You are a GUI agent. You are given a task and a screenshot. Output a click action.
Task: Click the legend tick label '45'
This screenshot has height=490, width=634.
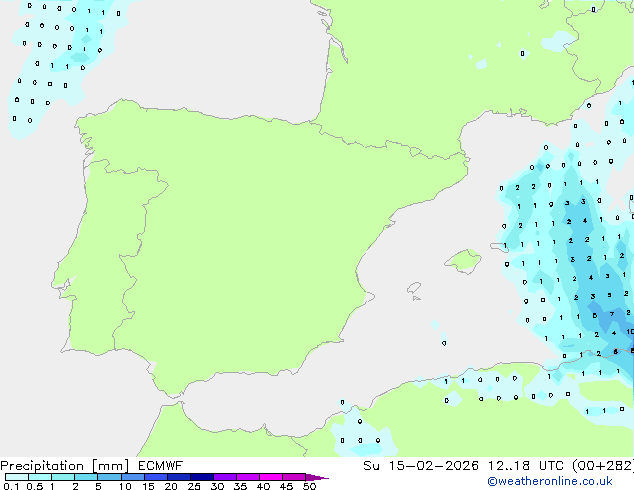pyautogui.click(x=286, y=486)
